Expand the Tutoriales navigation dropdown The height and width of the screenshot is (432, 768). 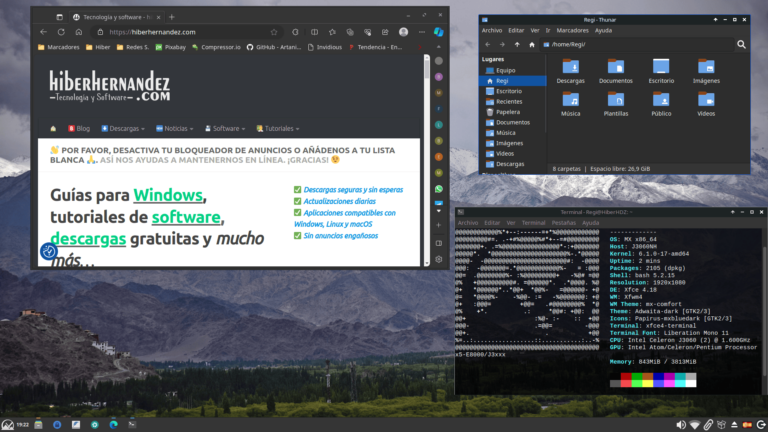tap(280, 128)
